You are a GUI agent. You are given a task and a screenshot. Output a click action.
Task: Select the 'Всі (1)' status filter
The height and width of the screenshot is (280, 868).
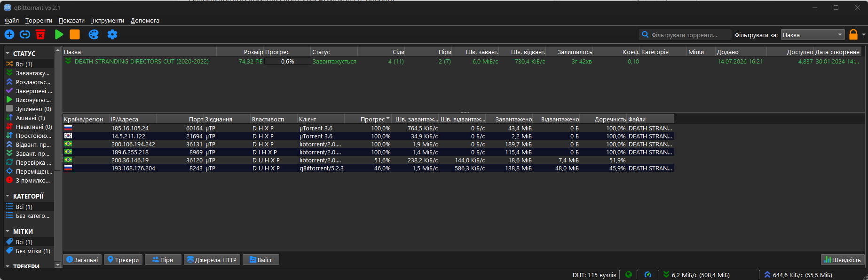click(29, 64)
